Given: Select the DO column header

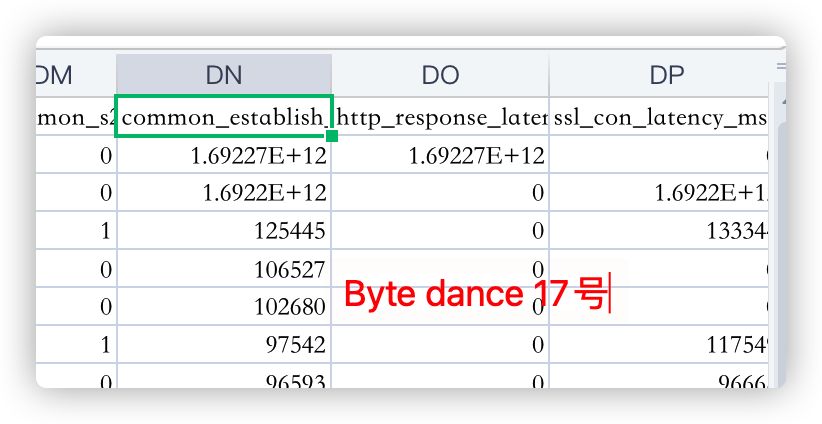Looking at the screenshot, I should pos(439,75).
